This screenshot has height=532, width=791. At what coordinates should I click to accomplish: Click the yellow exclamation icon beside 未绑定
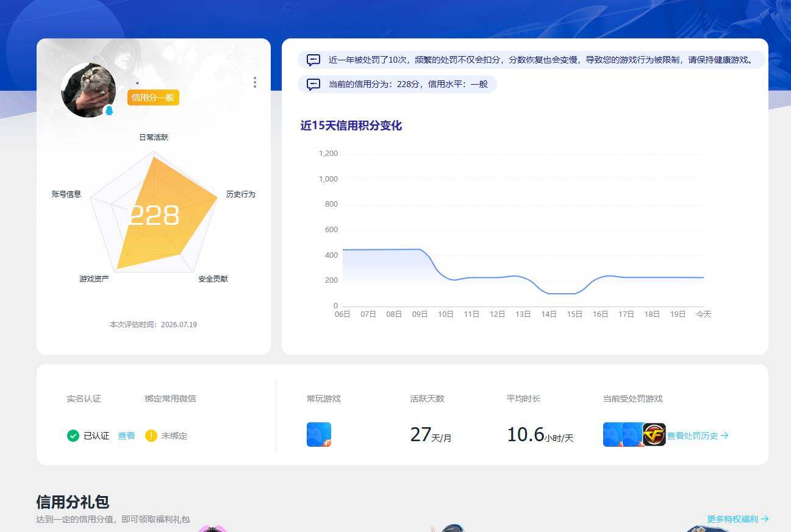[x=151, y=436]
